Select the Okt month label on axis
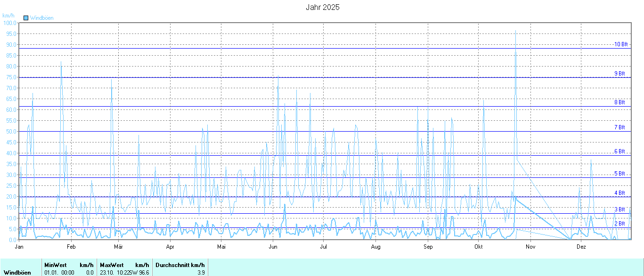 479,246
